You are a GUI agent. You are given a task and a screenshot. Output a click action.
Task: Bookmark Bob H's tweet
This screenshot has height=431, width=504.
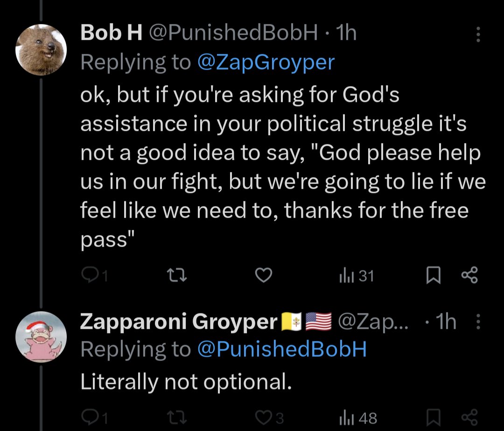pyautogui.click(x=433, y=276)
